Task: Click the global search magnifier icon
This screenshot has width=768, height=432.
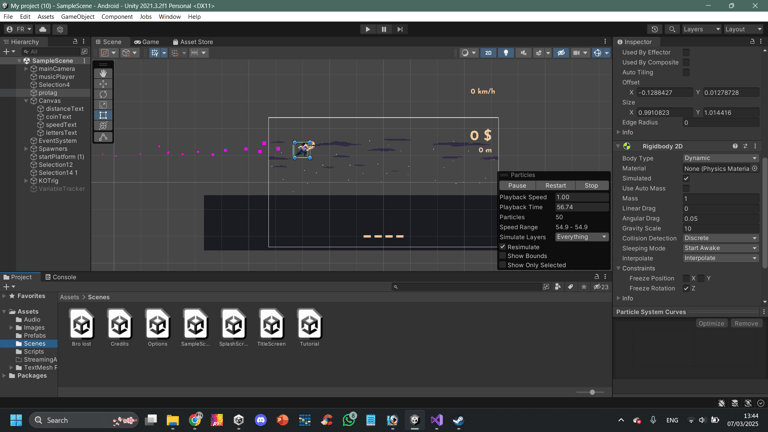Action: point(672,29)
